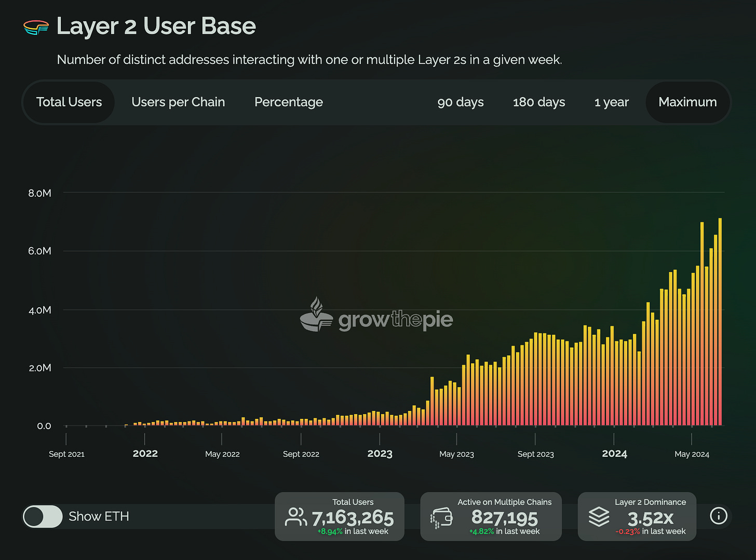The image size is (756, 560).
Task: Toggle the Show ETH switch
Action: 43,516
